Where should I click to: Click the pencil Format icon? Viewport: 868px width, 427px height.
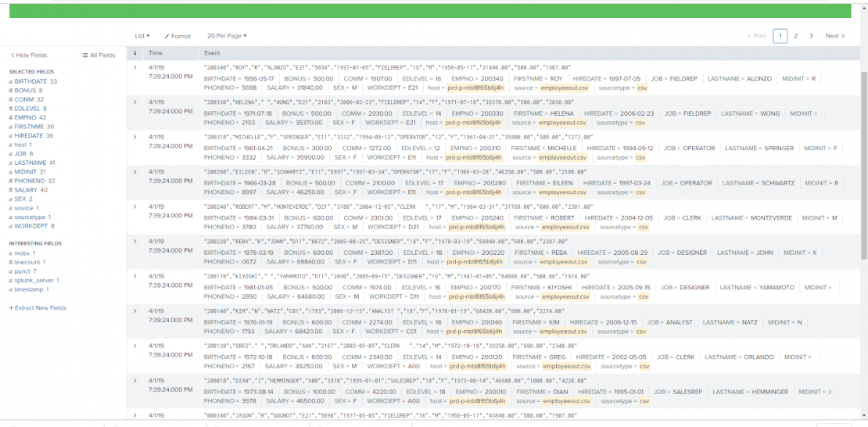[x=167, y=36]
